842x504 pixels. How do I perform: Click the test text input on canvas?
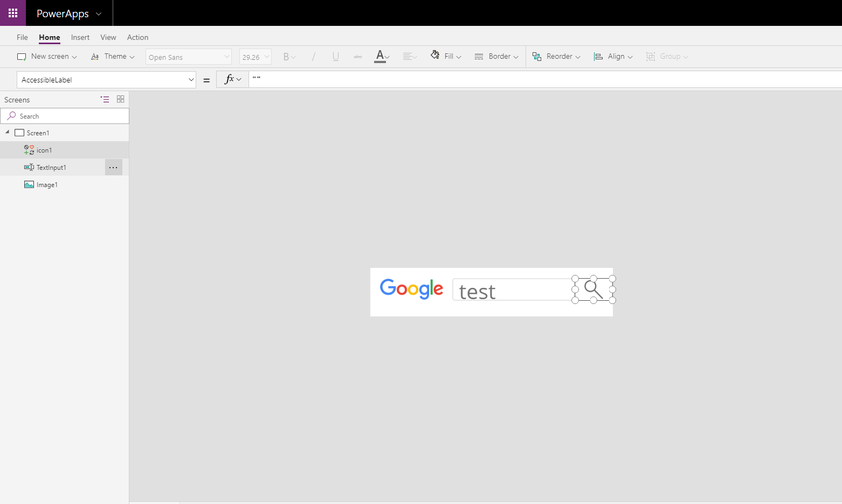(x=513, y=290)
